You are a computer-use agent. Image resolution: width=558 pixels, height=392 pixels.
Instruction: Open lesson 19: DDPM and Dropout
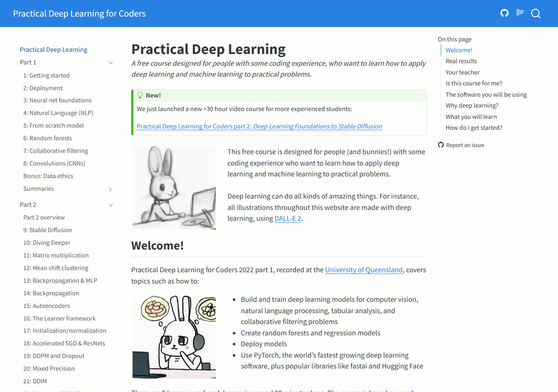(x=54, y=356)
